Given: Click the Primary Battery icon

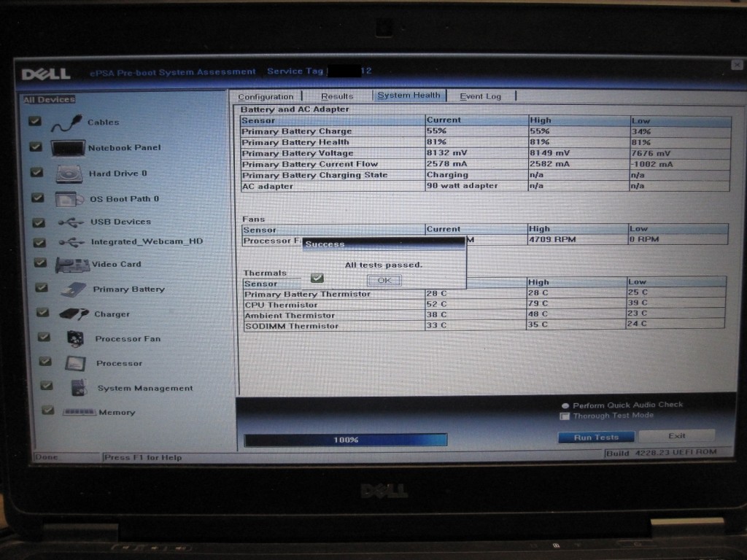Looking at the screenshot, I should (x=74, y=289).
